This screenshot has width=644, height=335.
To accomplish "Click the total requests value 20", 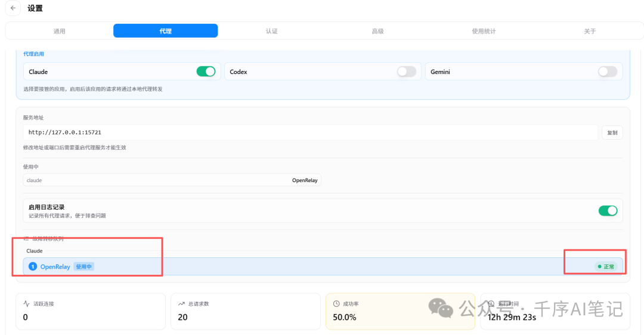I will coord(183,317).
